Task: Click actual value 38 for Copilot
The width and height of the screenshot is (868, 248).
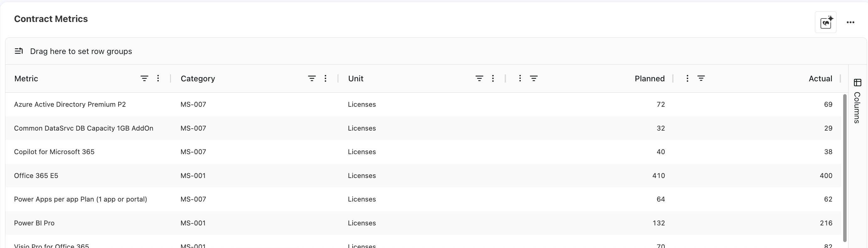Action: tap(828, 152)
